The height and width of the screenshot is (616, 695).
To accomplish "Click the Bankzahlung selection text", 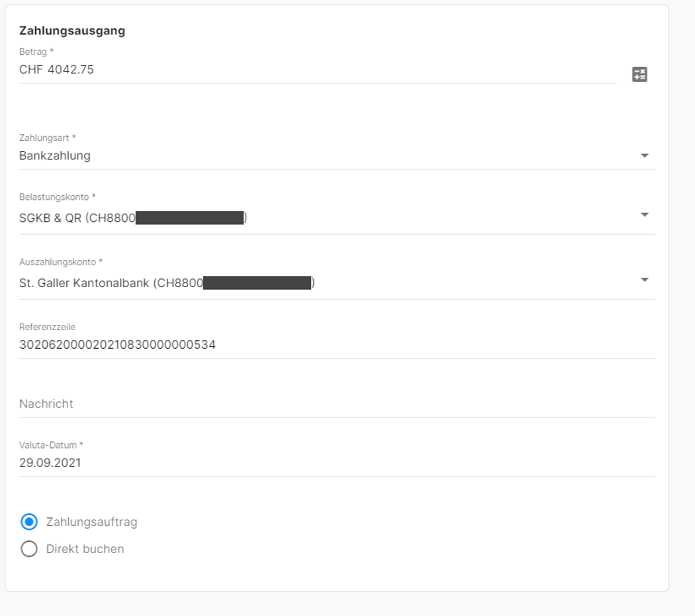I will [55, 155].
